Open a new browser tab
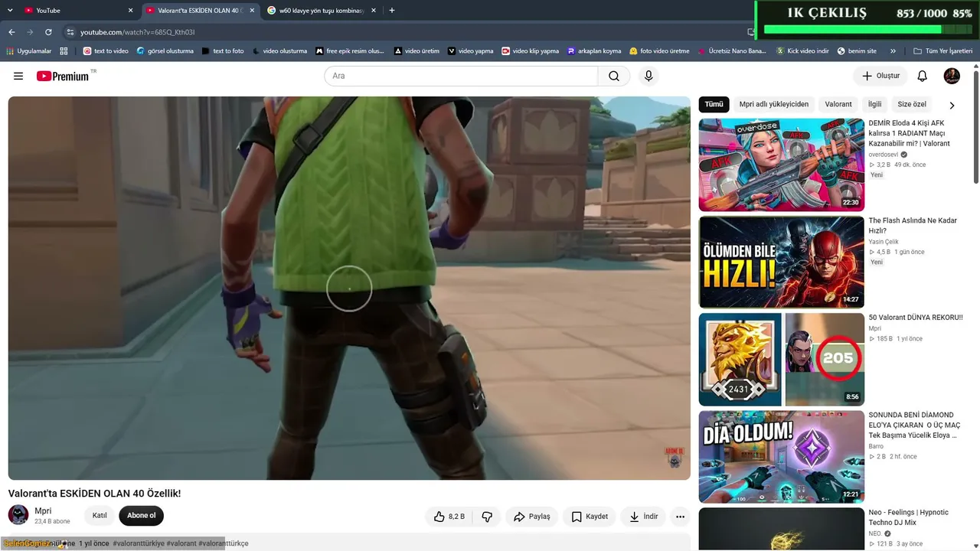The width and height of the screenshot is (980, 551). pos(392,11)
